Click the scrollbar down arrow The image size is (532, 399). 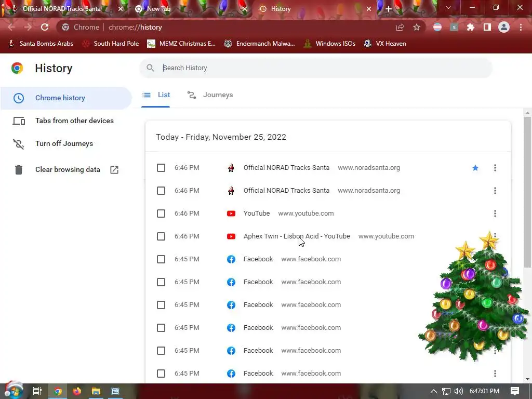coord(527,379)
